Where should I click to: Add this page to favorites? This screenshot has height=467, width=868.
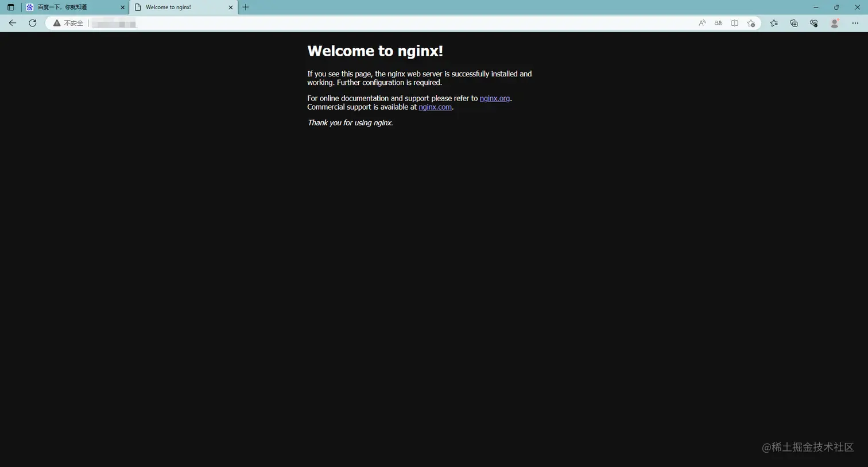pyautogui.click(x=751, y=23)
